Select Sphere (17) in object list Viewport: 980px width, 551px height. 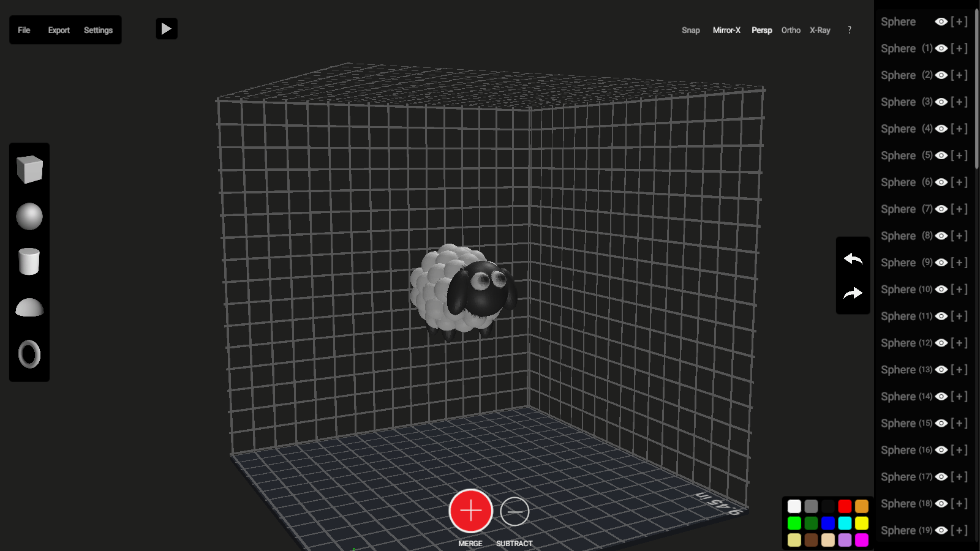click(x=907, y=477)
